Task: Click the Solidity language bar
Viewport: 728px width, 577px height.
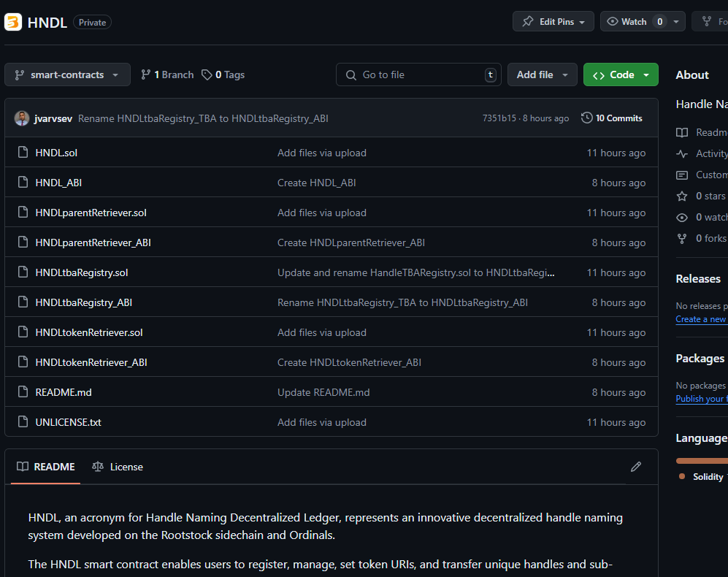Action: click(x=702, y=461)
